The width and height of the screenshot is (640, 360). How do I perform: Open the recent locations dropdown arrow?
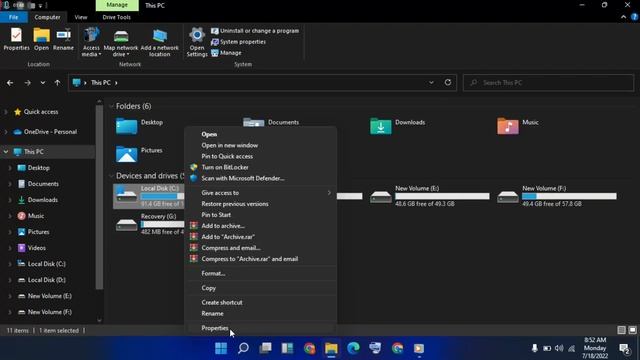(x=43, y=83)
